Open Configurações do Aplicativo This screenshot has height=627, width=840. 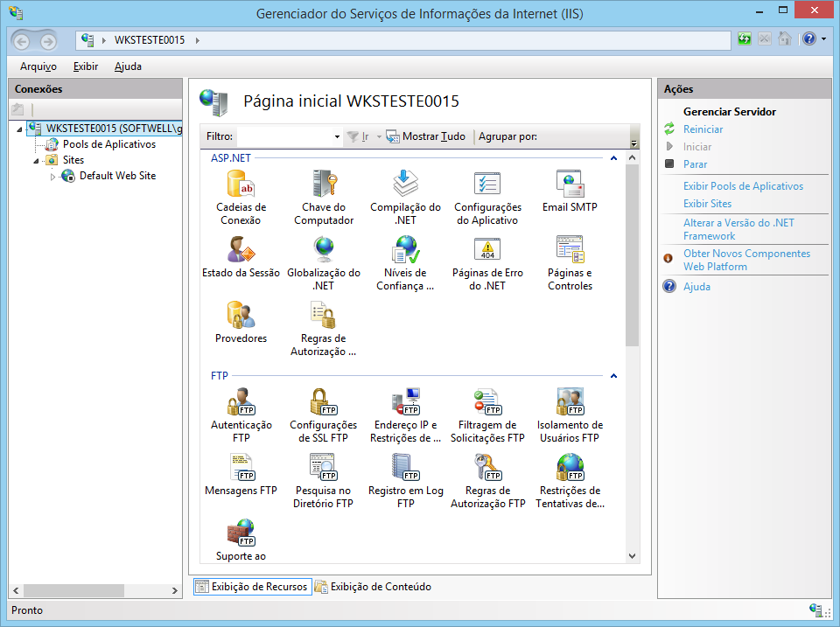click(x=486, y=184)
